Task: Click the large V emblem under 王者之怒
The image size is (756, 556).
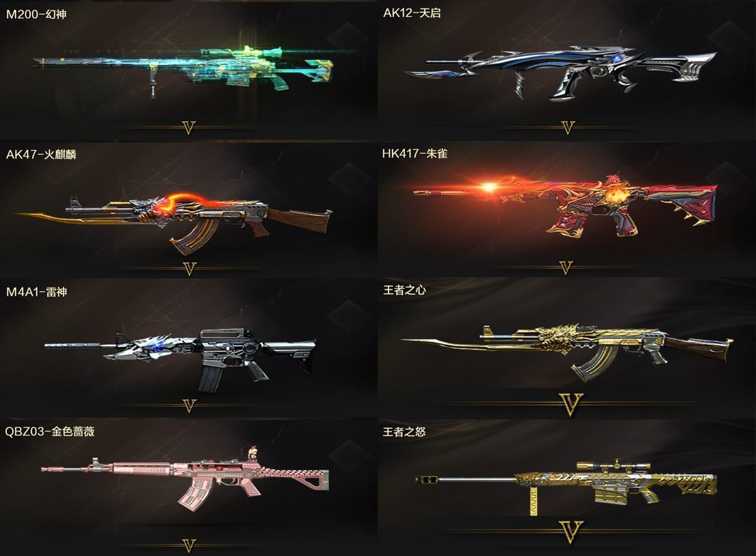Action: pos(571,532)
